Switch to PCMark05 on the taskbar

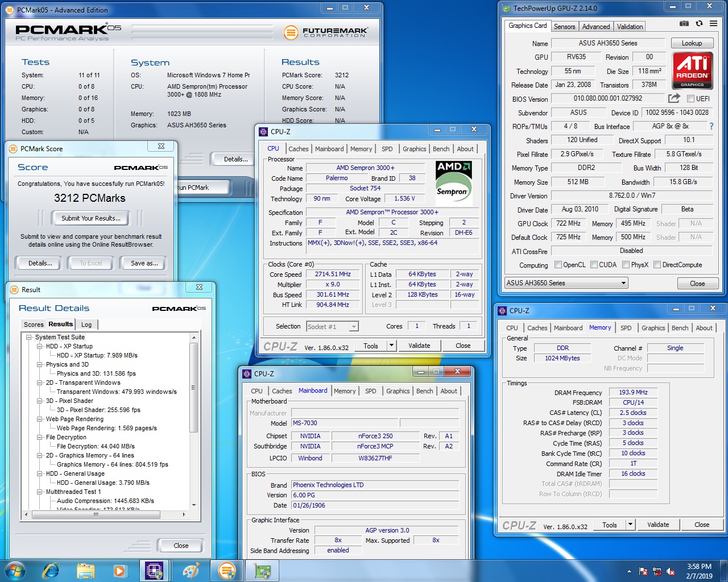(x=227, y=571)
